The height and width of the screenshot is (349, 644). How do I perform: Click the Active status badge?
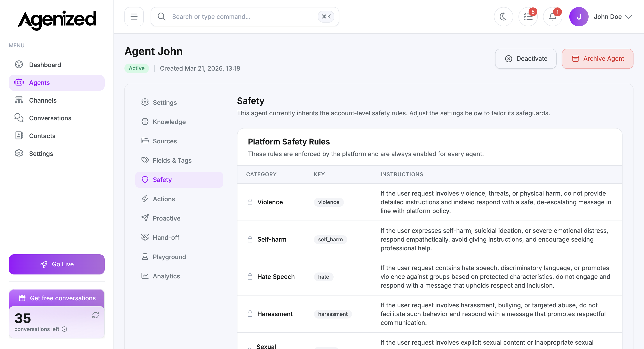(136, 68)
